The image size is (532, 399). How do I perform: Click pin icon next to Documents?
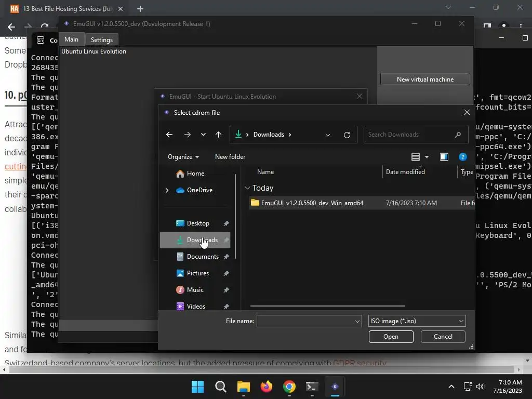[x=227, y=257]
